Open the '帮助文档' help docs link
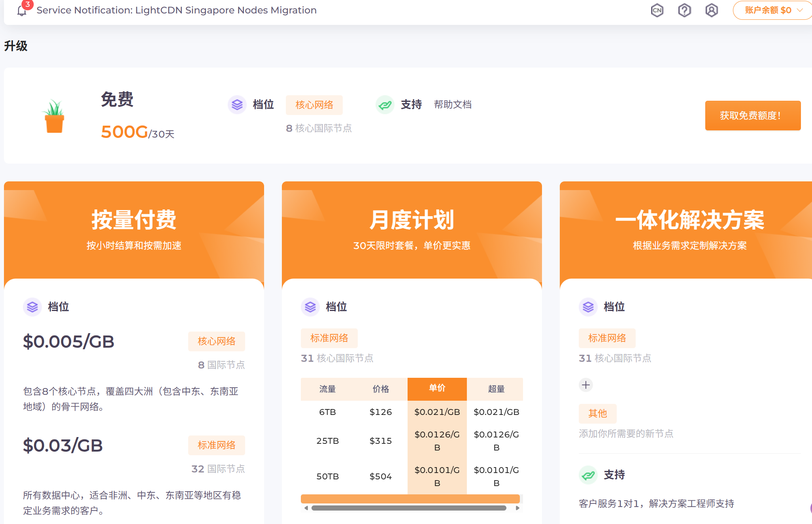 click(453, 105)
